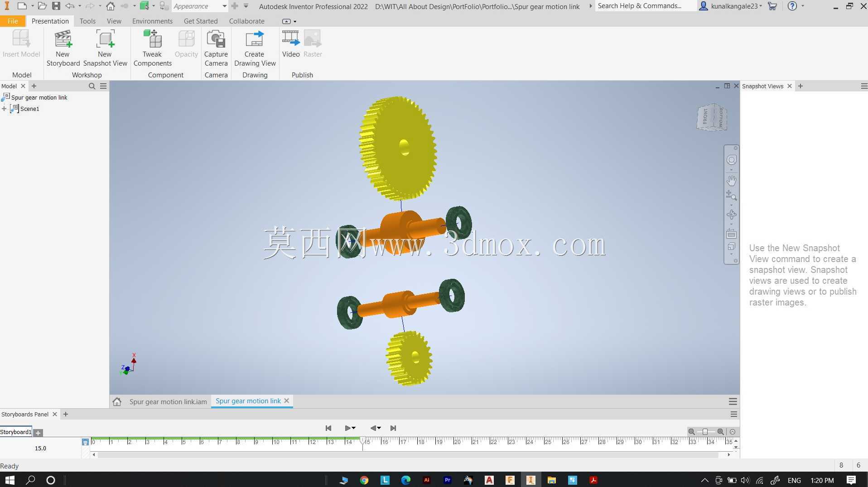Click Create Drawing View
Viewport: 868px width, 487px height.
(x=255, y=48)
